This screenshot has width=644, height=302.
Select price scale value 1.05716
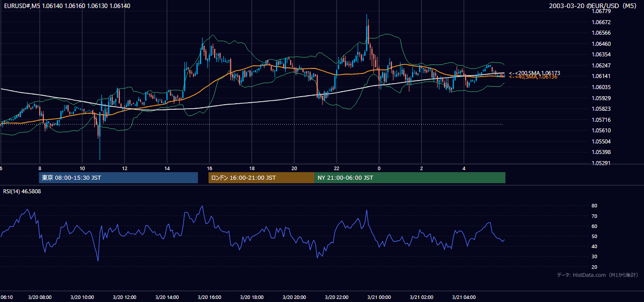click(x=602, y=120)
